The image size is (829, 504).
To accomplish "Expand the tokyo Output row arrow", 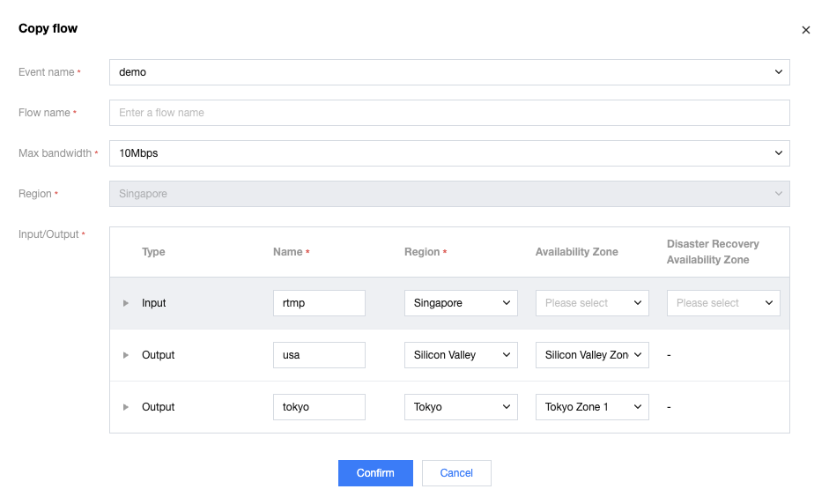I will click(x=126, y=407).
